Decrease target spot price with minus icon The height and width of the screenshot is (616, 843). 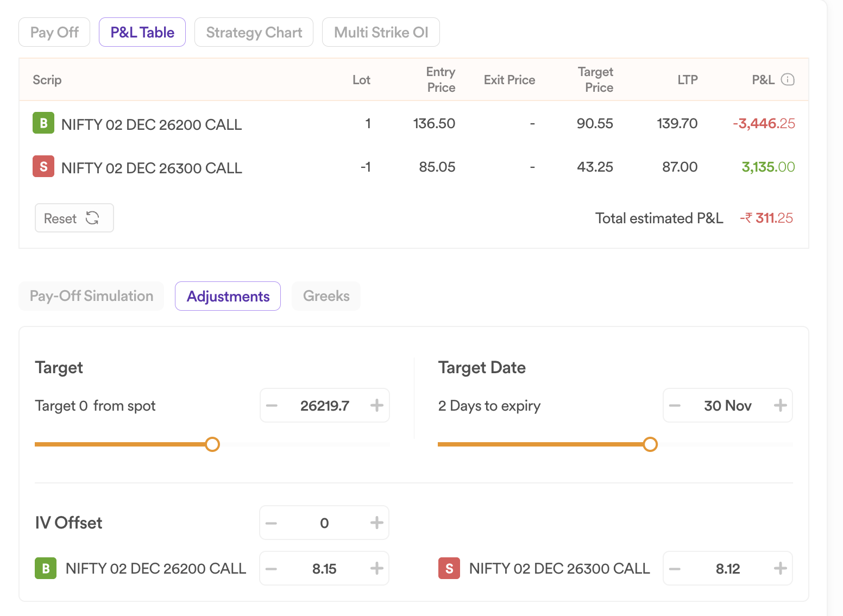tap(272, 405)
